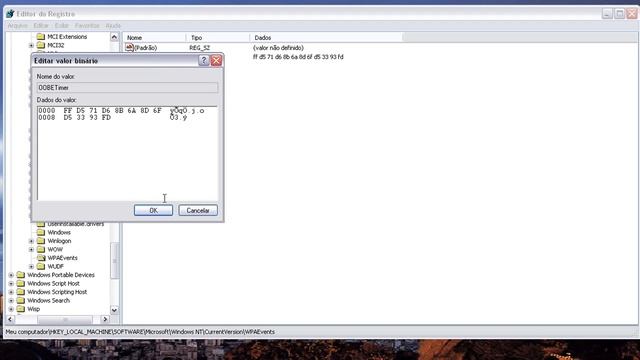
Task: Select the Winlogon folder icon
Action: click(41, 241)
